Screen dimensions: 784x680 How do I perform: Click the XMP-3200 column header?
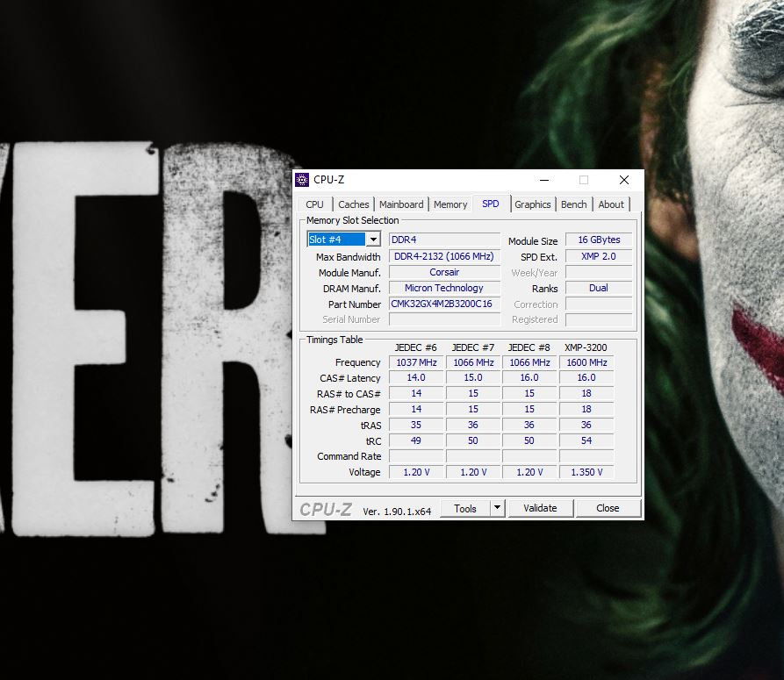click(586, 347)
